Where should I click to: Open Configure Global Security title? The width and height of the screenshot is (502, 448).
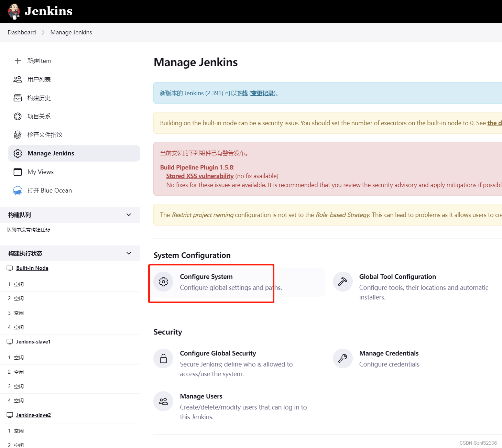point(218,353)
